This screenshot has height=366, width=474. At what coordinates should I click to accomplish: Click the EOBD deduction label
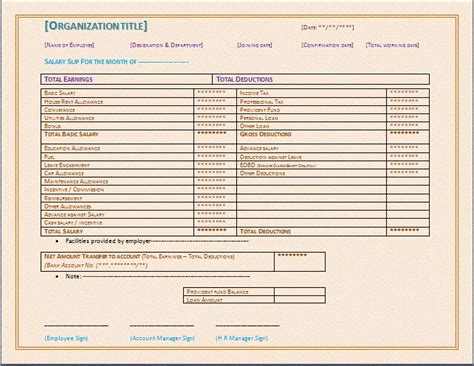[x=278, y=165]
